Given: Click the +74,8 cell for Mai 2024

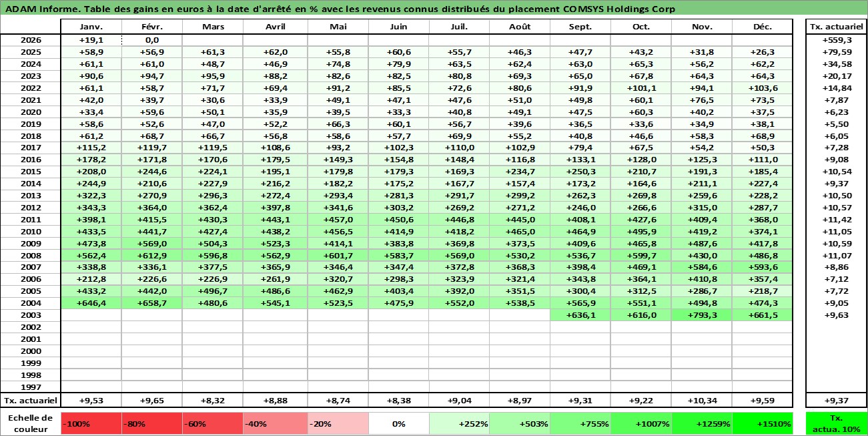Looking at the screenshot, I should point(338,64).
